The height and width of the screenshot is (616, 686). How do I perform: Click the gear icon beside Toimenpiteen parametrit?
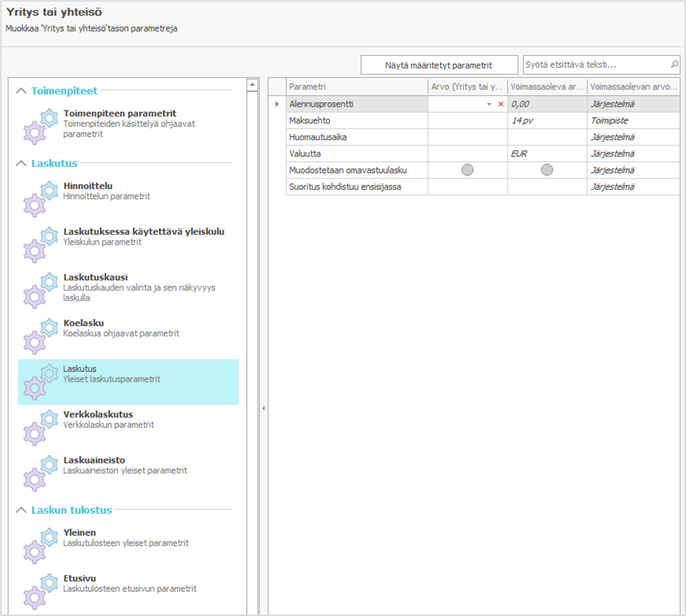pos(40,125)
